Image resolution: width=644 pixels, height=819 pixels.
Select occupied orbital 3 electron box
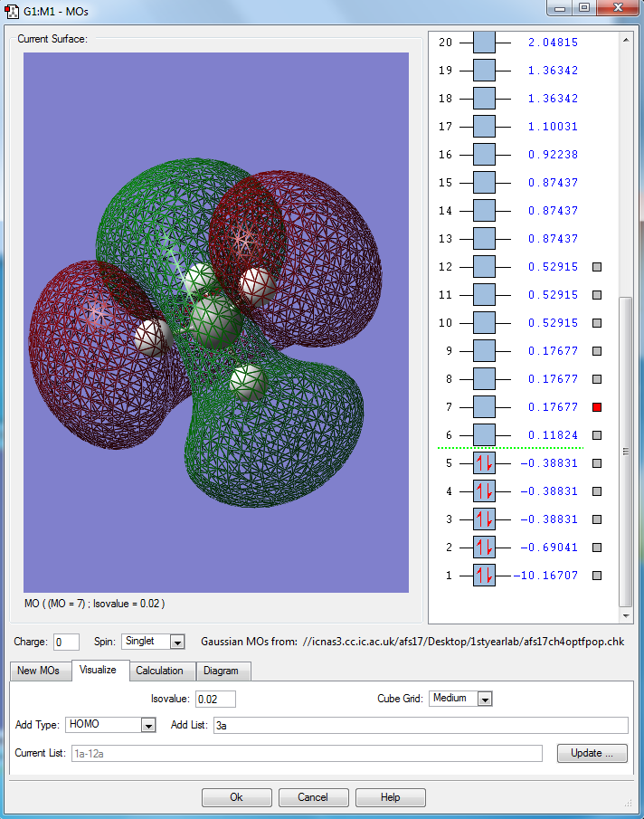click(484, 519)
